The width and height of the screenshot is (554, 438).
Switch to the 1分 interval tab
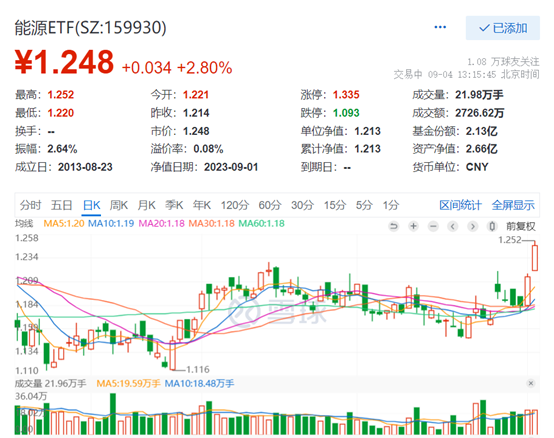(x=391, y=205)
